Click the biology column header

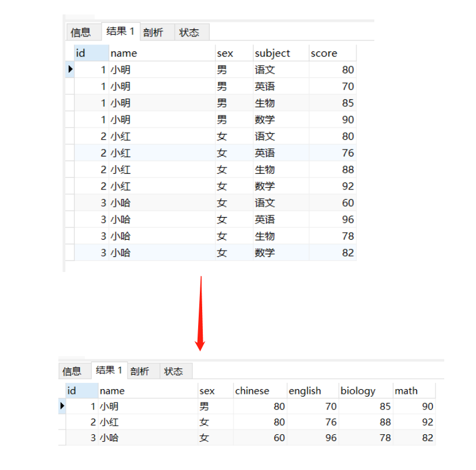click(x=366, y=391)
